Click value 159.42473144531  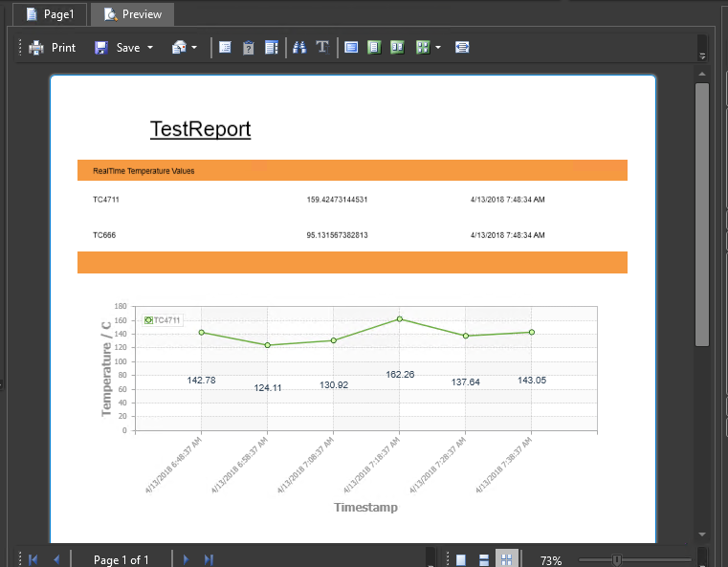[x=337, y=200]
